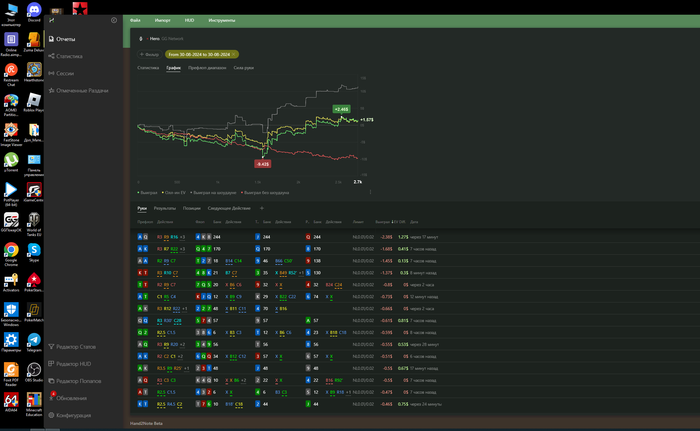Open Редактор HUD editor

click(x=70, y=364)
